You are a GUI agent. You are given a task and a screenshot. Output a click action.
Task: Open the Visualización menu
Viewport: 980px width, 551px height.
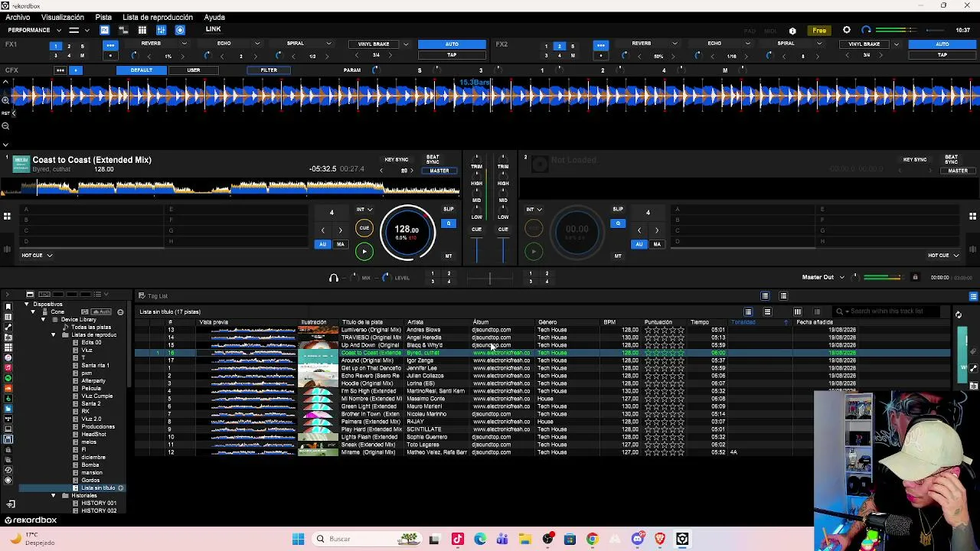(63, 17)
